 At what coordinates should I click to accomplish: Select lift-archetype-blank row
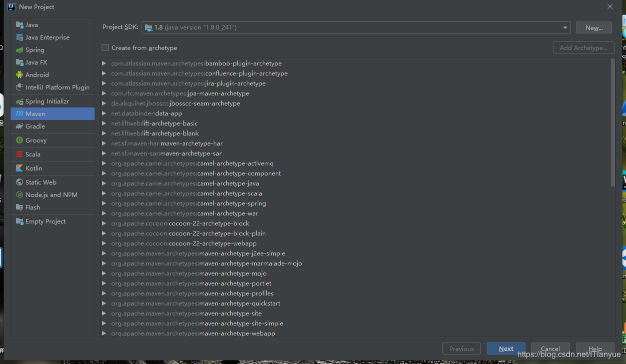[355, 133]
